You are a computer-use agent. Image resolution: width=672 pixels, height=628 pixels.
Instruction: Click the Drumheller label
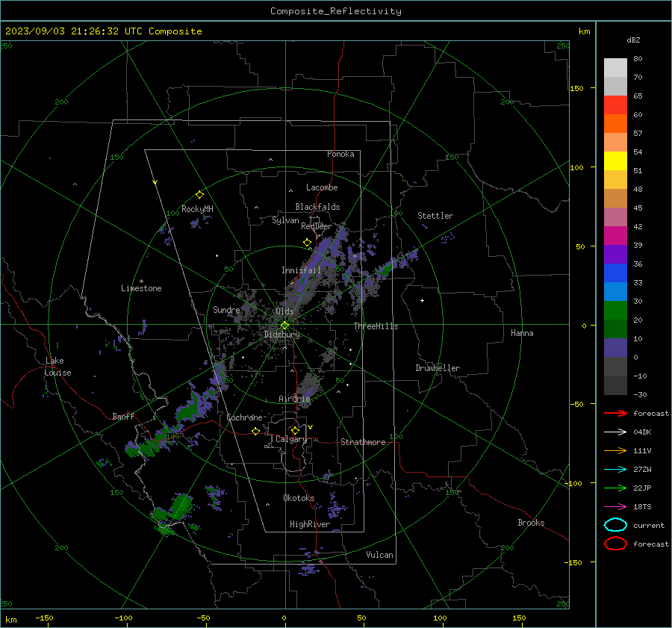tap(438, 368)
